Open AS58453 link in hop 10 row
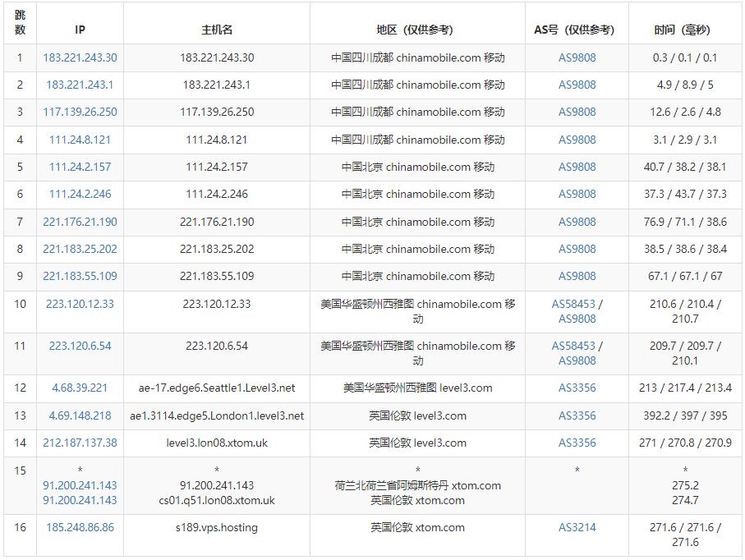 pyautogui.click(x=573, y=304)
